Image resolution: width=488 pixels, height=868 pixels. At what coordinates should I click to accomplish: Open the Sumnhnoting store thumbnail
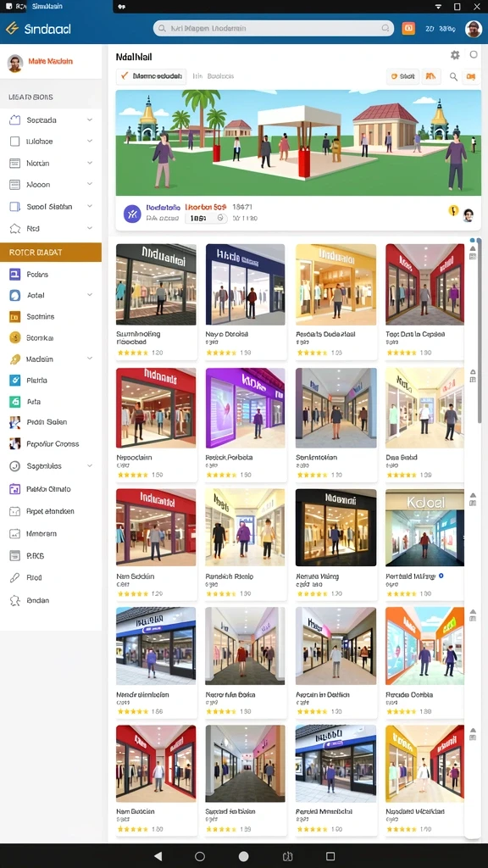coord(156,285)
